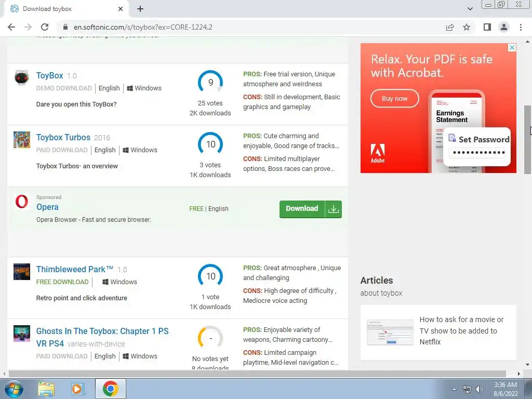Click vertical scrollbar thumb
The width and height of the screenshot is (532, 399).
pyautogui.click(x=528, y=140)
